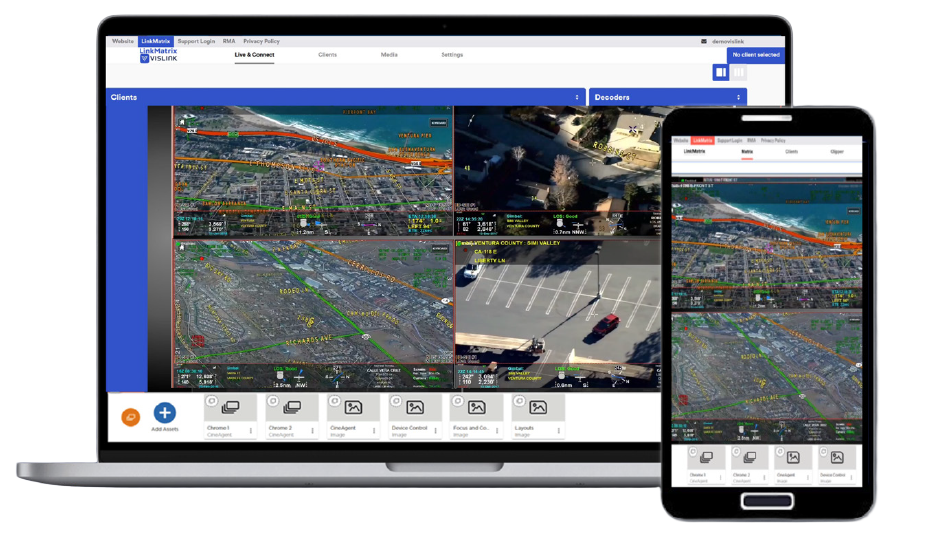Image resolution: width=929 pixels, height=557 pixels.
Task: Switch to two-column layout view
Action: pyautogui.click(x=720, y=72)
